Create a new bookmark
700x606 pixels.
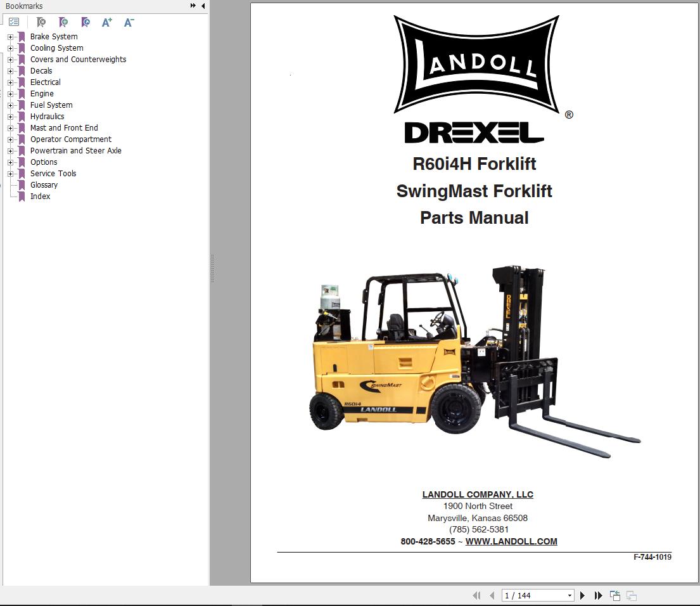[63, 22]
